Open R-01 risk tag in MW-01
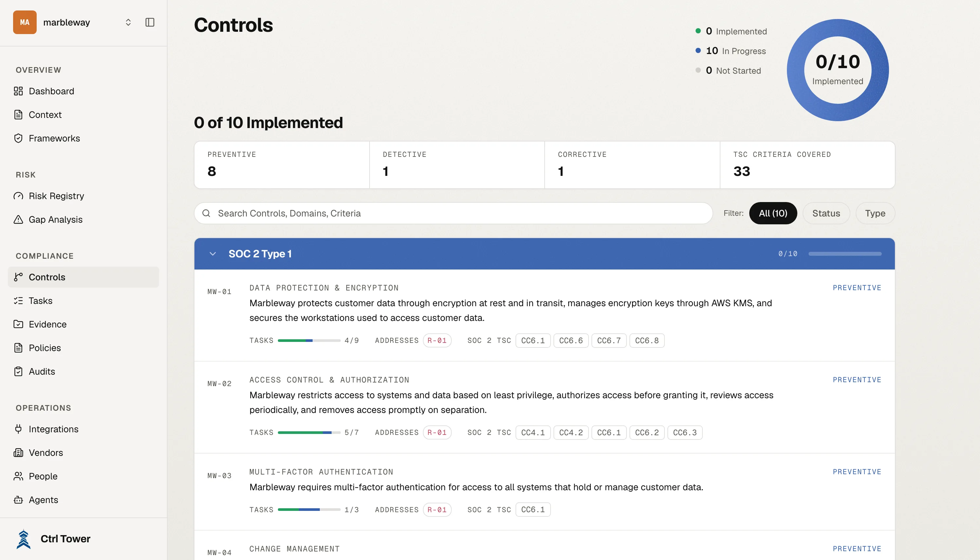The height and width of the screenshot is (560, 980). pyautogui.click(x=437, y=340)
